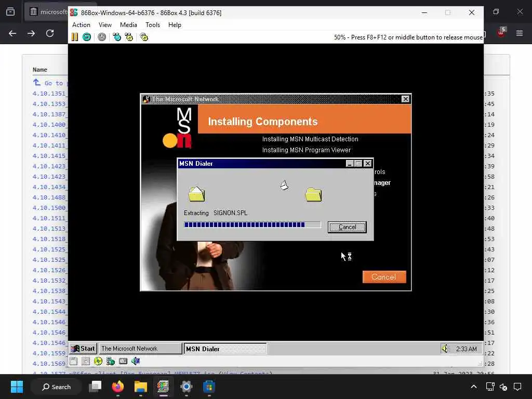This screenshot has width=532, height=399.
Task: Click the 'Installing MSN Program Viewer' line
Action: click(307, 150)
